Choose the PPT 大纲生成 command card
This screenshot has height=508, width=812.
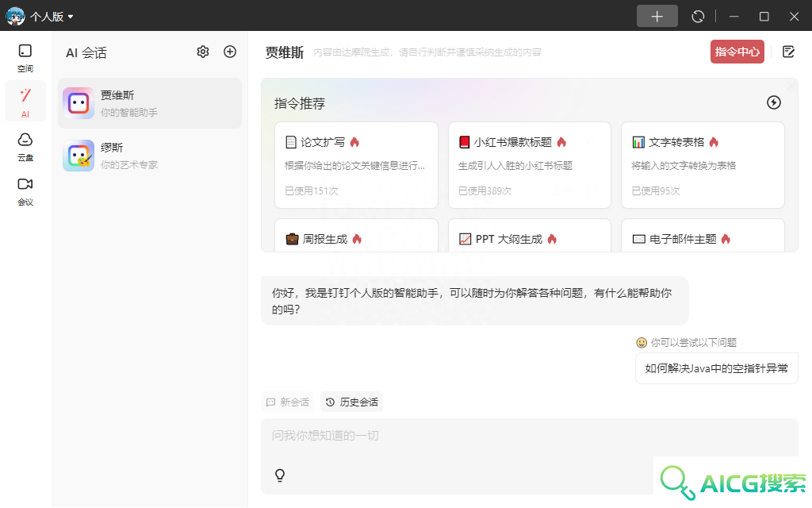tap(529, 236)
